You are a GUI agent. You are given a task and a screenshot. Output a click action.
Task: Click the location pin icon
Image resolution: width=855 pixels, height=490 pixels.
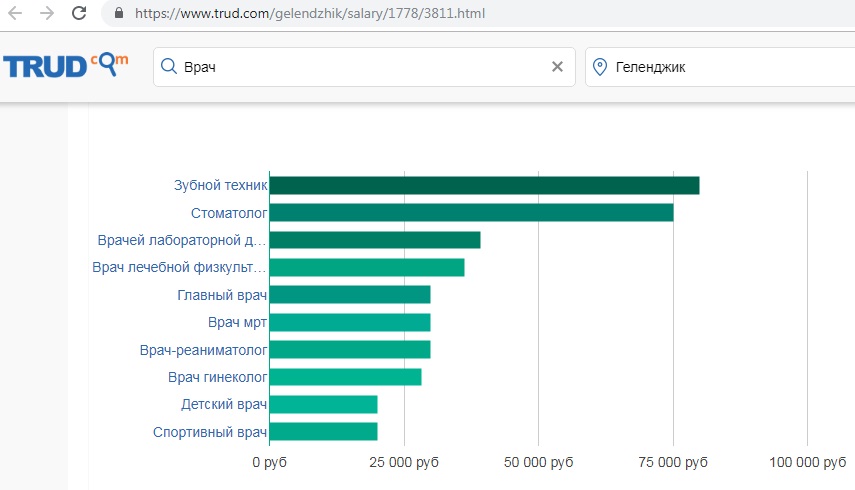tap(600, 67)
